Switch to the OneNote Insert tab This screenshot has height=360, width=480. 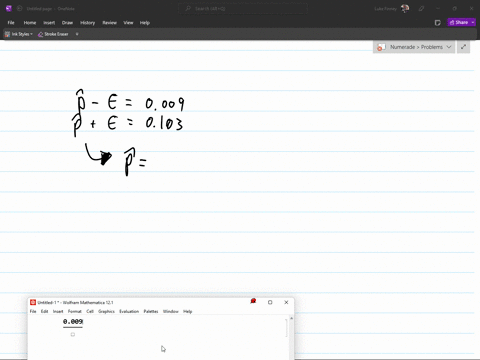[49, 23]
